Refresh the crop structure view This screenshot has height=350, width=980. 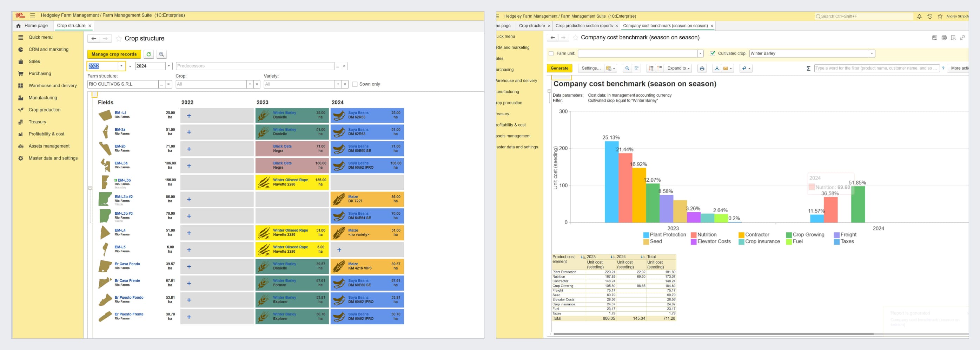[149, 54]
